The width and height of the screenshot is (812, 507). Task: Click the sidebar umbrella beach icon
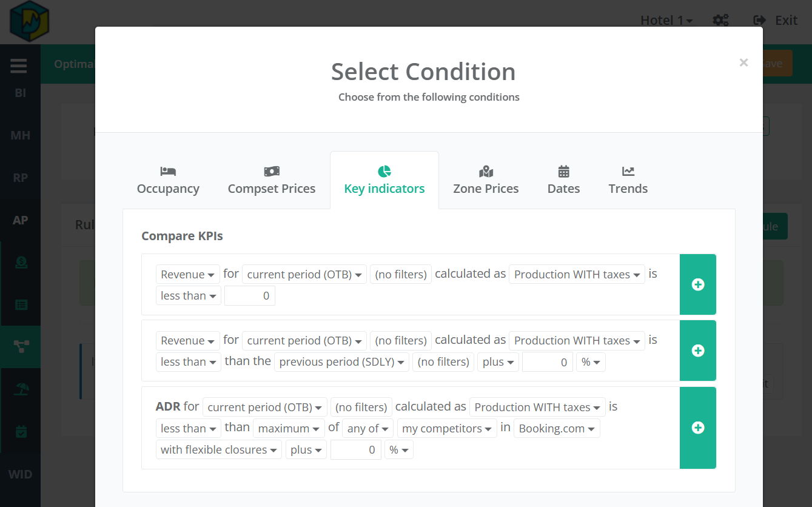click(21, 389)
